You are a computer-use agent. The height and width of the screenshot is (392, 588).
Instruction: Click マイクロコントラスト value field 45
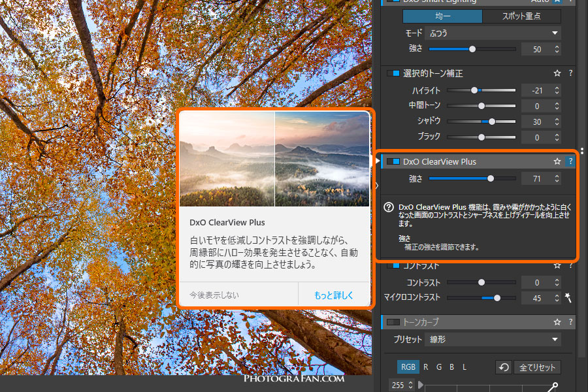click(x=536, y=298)
